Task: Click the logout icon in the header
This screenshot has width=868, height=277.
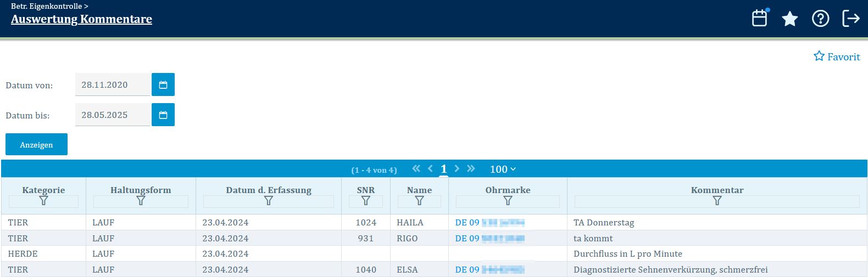Action: pos(850,19)
